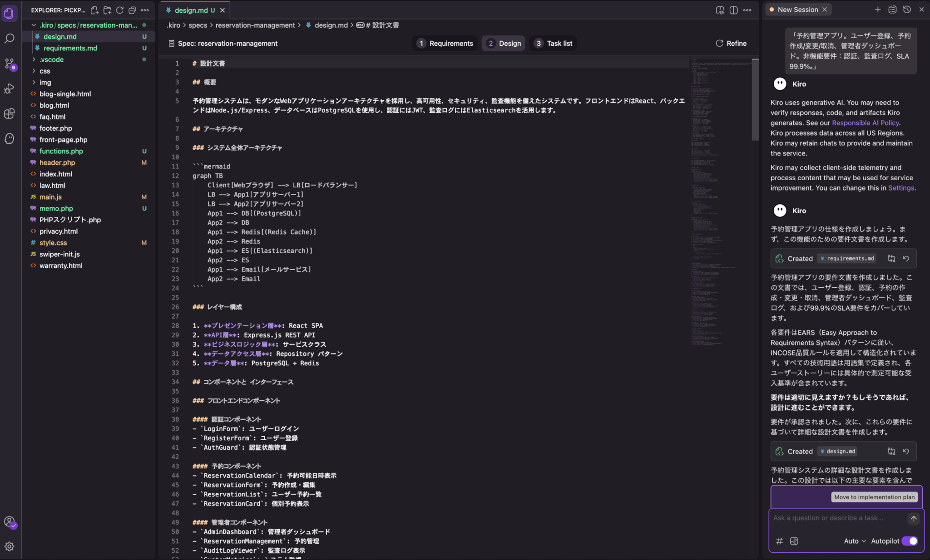Click the chat input field
The height and width of the screenshot is (560, 930).
[836, 518]
